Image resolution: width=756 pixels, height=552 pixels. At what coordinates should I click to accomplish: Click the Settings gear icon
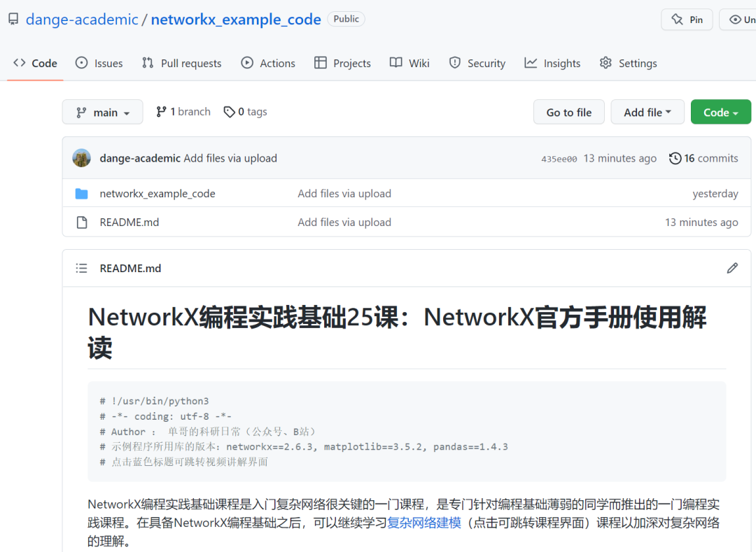(605, 63)
